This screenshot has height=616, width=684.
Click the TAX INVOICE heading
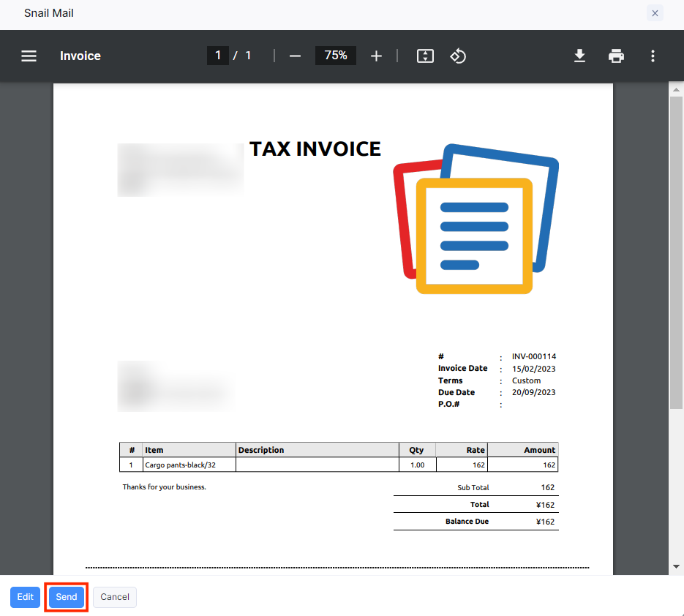[x=315, y=149]
